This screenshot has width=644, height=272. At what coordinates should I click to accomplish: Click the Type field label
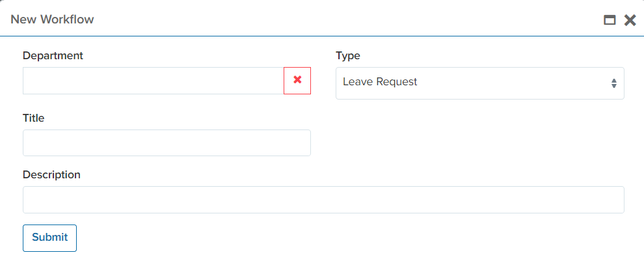point(348,55)
